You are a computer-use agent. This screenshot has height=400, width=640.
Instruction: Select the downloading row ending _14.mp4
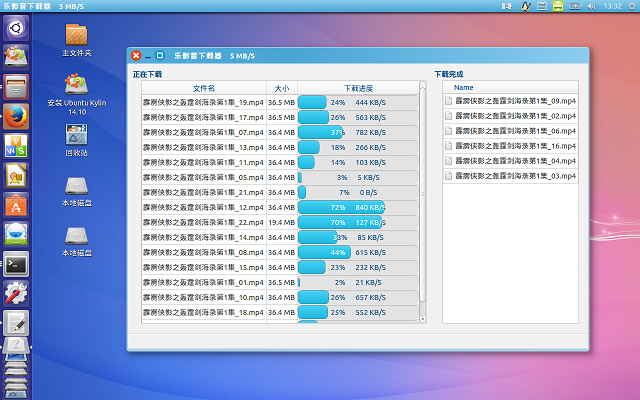[280, 238]
